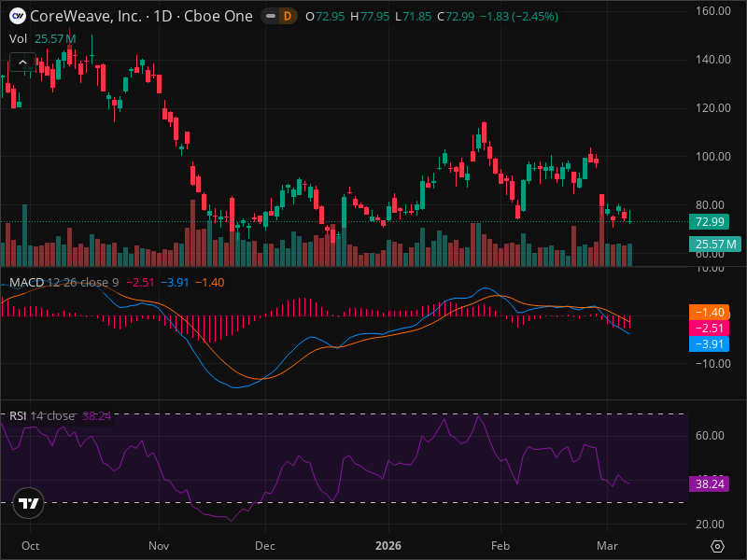Click the Nov label on time axis
Image resolution: width=747 pixels, height=560 pixels.
pyautogui.click(x=159, y=546)
